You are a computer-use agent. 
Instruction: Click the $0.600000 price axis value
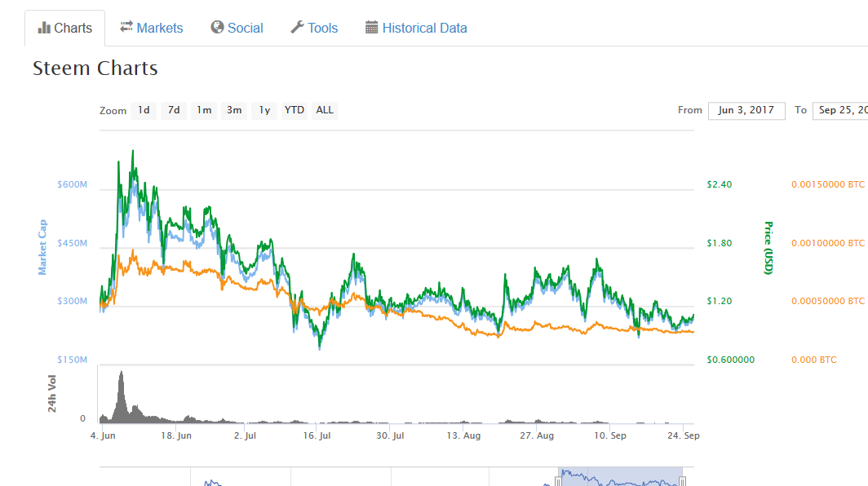(730, 360)
